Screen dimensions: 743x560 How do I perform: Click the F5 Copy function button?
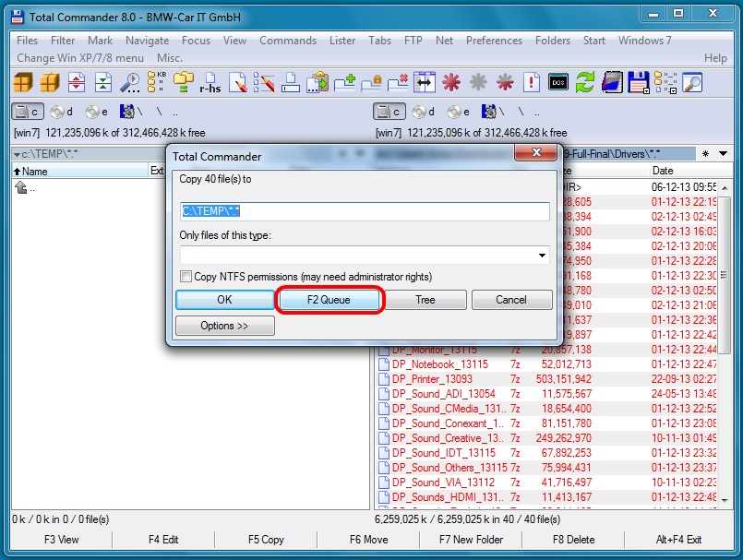tap(266, 539)
